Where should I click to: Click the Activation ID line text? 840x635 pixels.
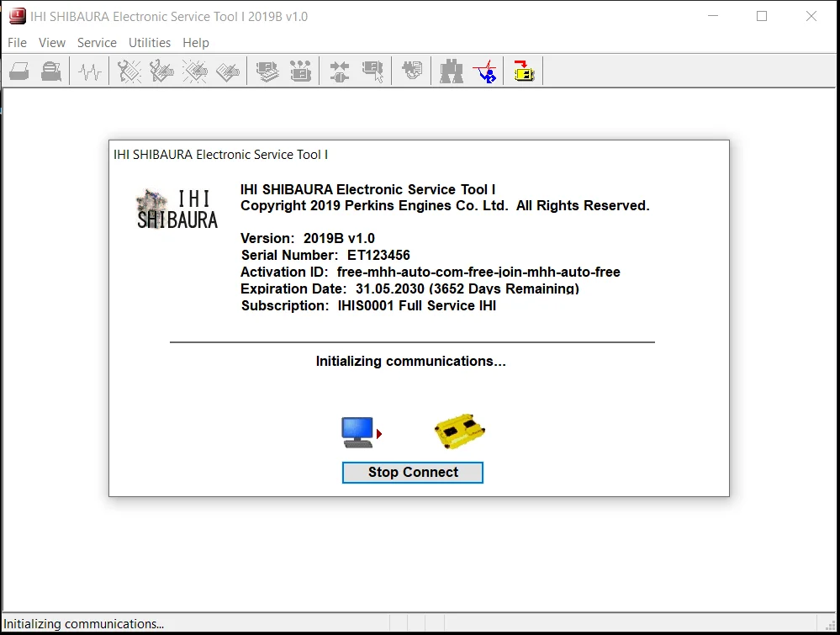point(431,272)
